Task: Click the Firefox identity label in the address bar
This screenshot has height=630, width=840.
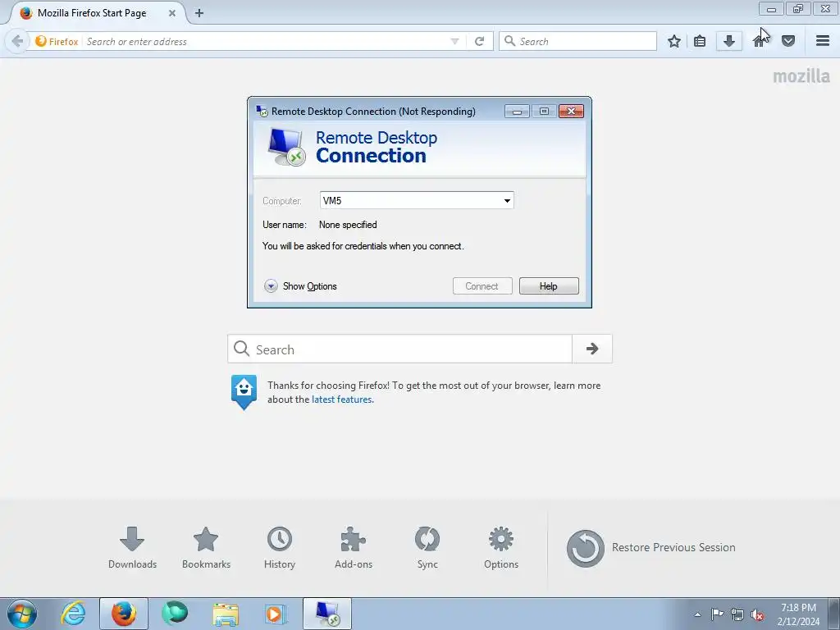Action: tap(57, 41)
